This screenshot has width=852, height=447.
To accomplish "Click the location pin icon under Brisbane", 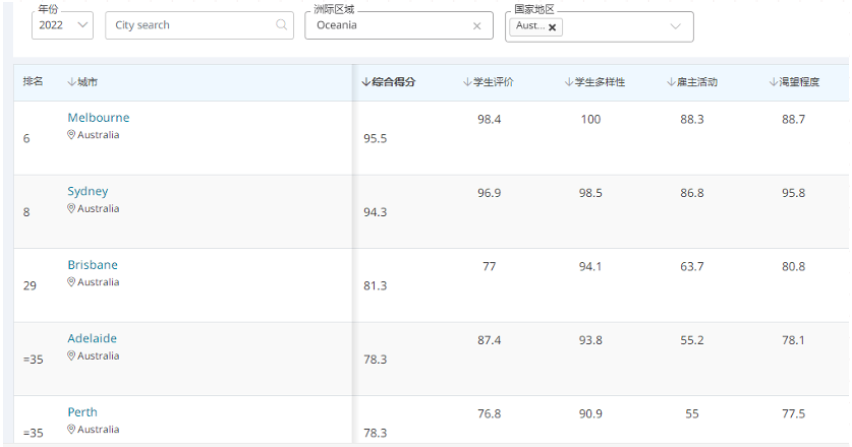I will pyautogui.click(x=71, y=282).
